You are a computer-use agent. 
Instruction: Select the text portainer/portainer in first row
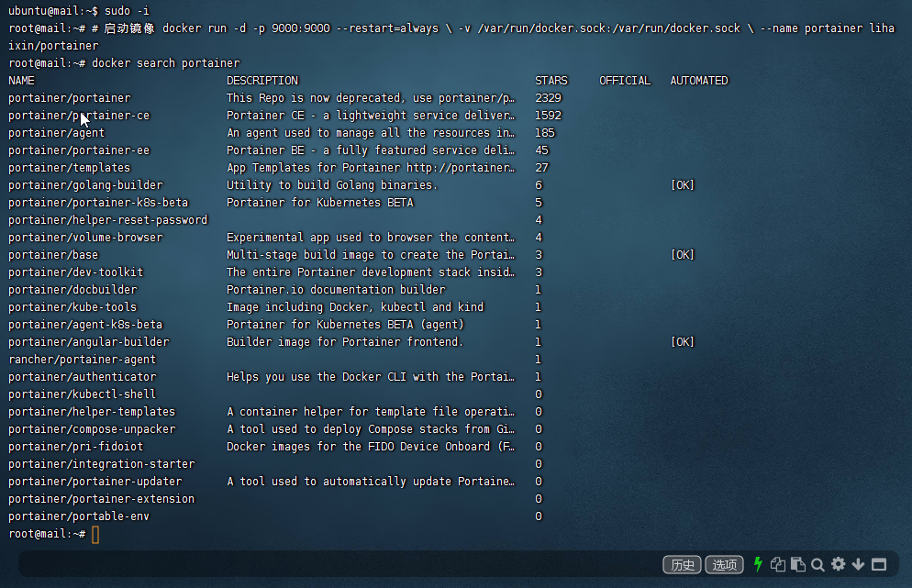(x=70, y=98)
